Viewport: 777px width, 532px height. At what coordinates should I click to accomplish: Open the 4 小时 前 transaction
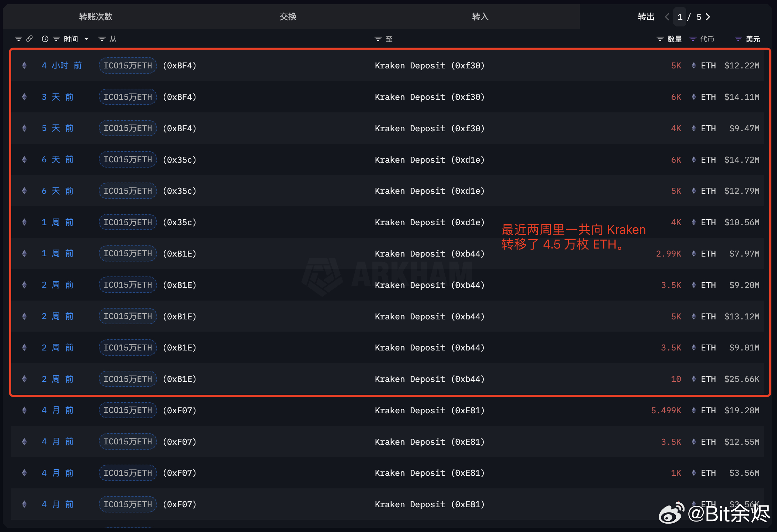(62, 66)
